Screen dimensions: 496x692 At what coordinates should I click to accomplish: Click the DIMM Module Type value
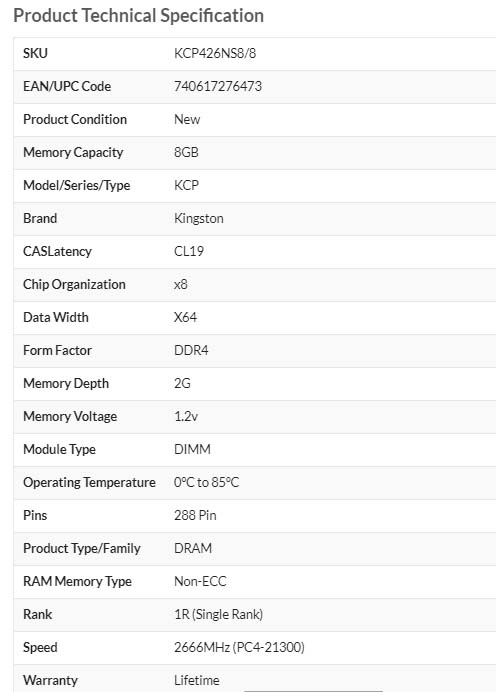(x=192, y=449)
